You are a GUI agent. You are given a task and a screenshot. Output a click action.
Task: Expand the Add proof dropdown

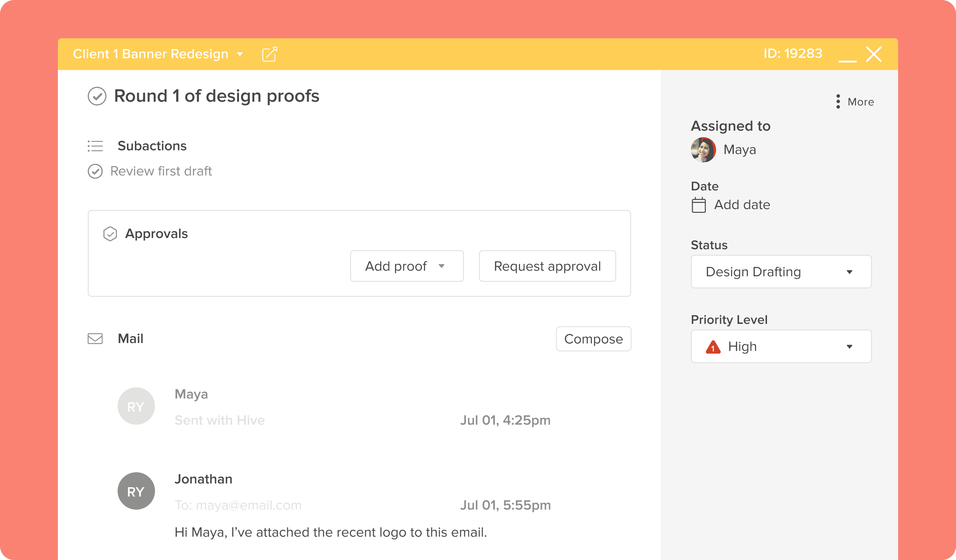pyautogui.click(x=406, y=266)
